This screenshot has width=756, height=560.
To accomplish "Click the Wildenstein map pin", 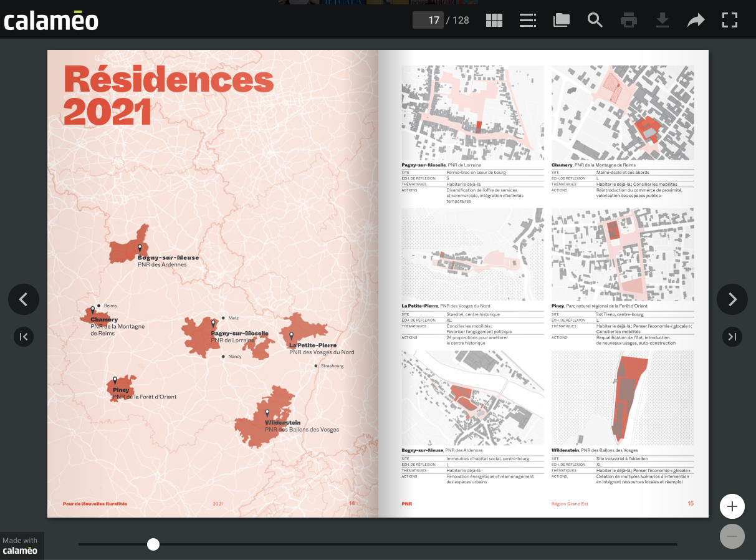I will tap(267, 413).
